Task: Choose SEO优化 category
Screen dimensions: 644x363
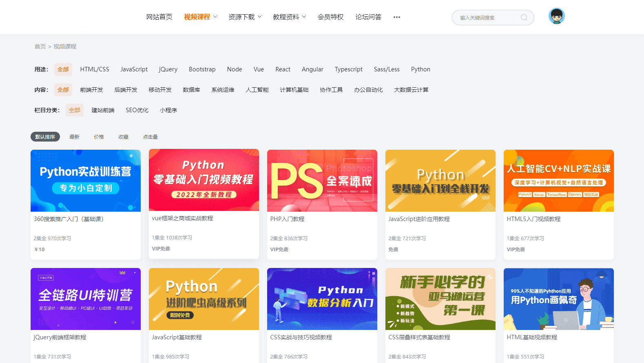Action: click(x=137, y=110)
